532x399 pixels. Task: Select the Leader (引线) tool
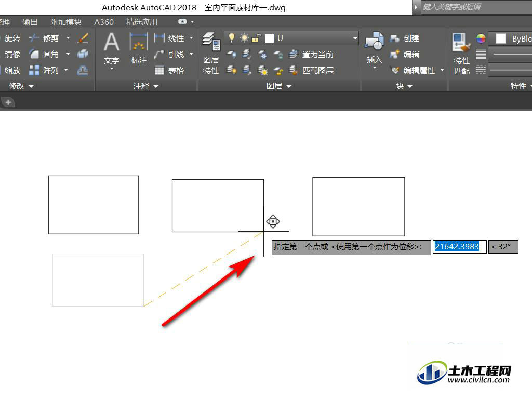pyautogui.click(x=169, y=54)
